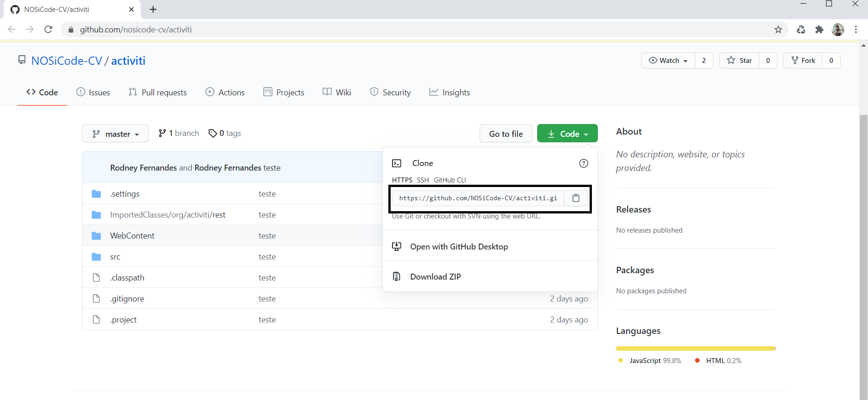The image size is (868, 400).
Task: Open the Watch dropdown
Action: 669,61
